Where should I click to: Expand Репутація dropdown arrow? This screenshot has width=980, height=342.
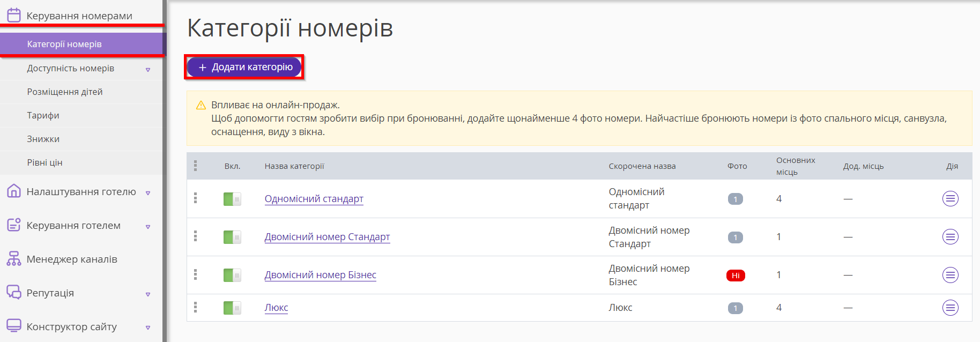(148, 294)
